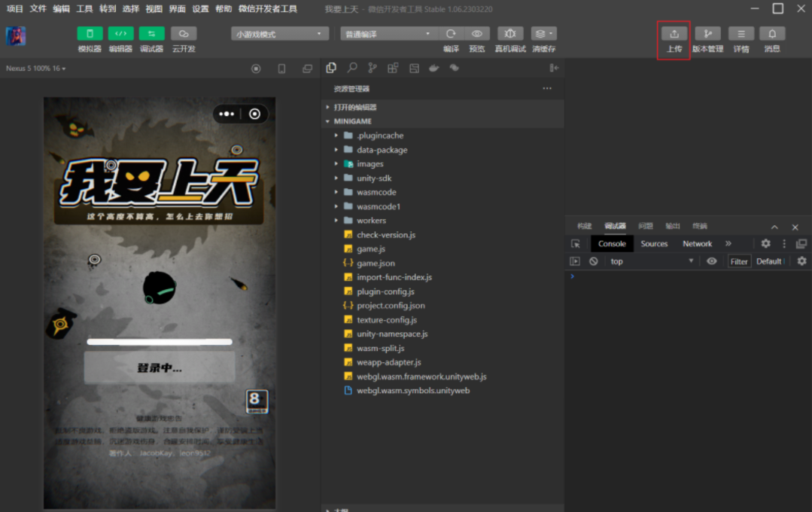Expand the images folder
The height and width of the screenshot is (512, 812).
coord(370,163)
